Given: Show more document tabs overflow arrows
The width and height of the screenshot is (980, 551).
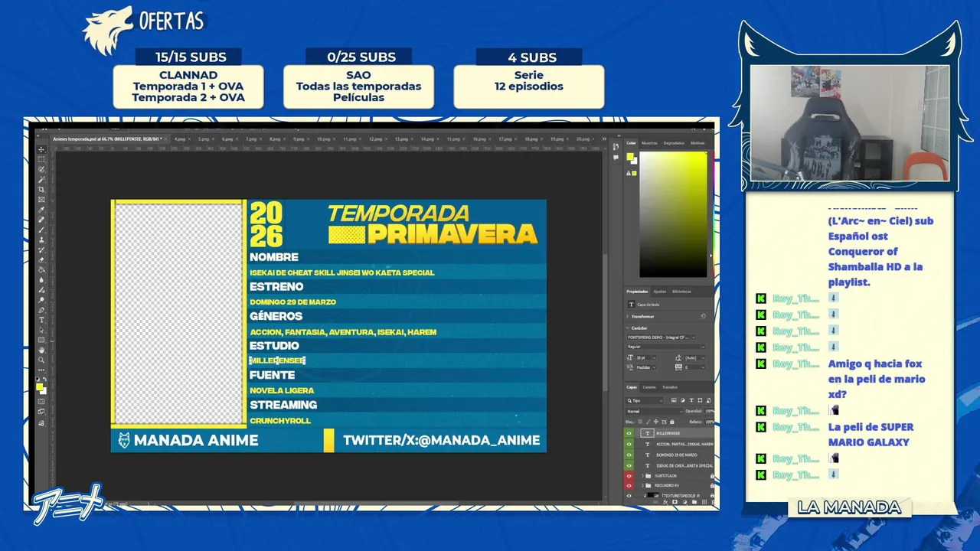Looking at the screenshot, I should 604,139.
